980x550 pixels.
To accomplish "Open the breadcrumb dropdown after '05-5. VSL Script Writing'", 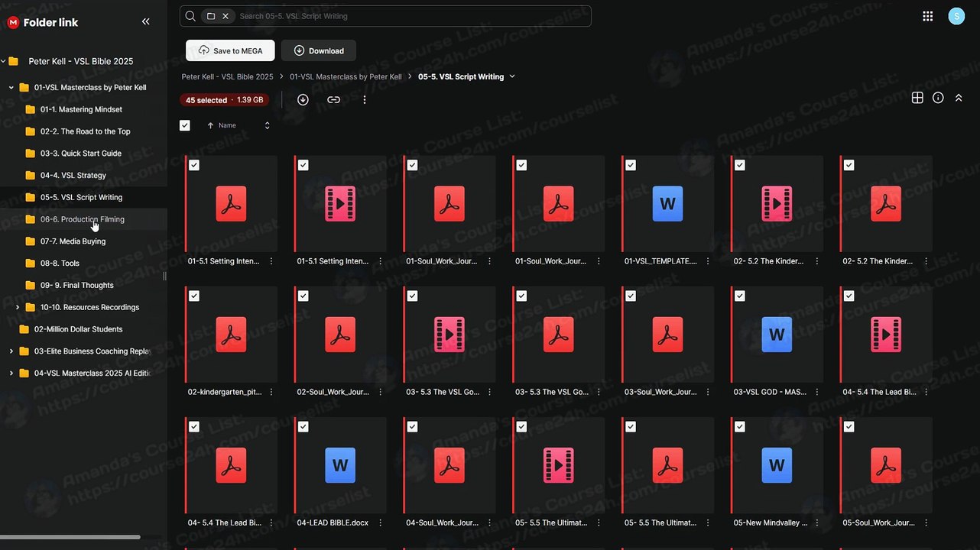I will (512, 76).
